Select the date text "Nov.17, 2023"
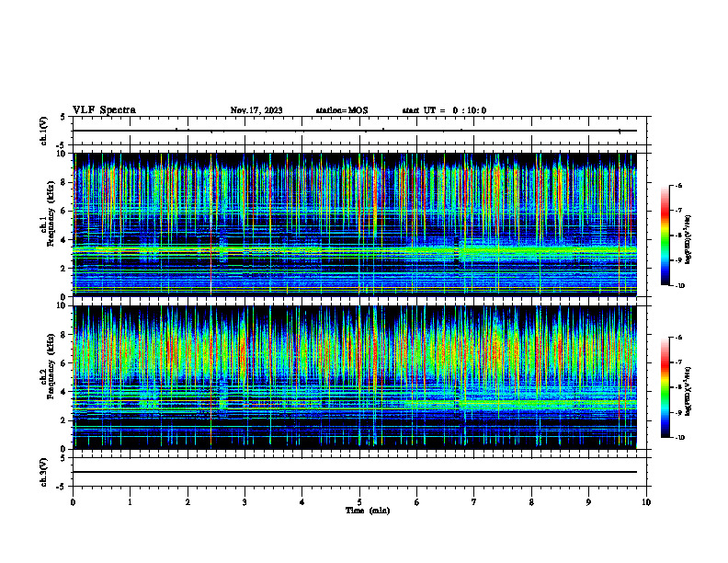The width and height of the screenshot is (728, 563). click(256, 110)
